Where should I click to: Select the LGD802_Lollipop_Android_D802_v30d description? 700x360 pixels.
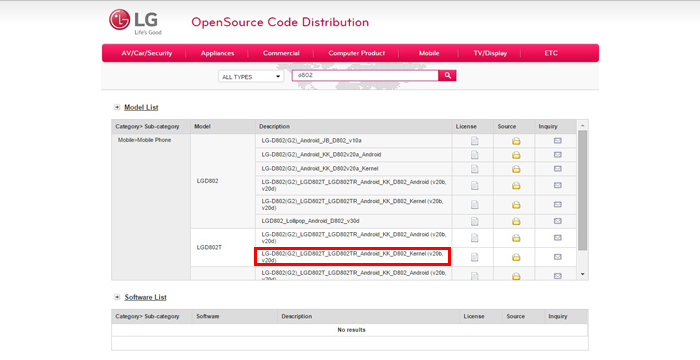pos(310,221)
